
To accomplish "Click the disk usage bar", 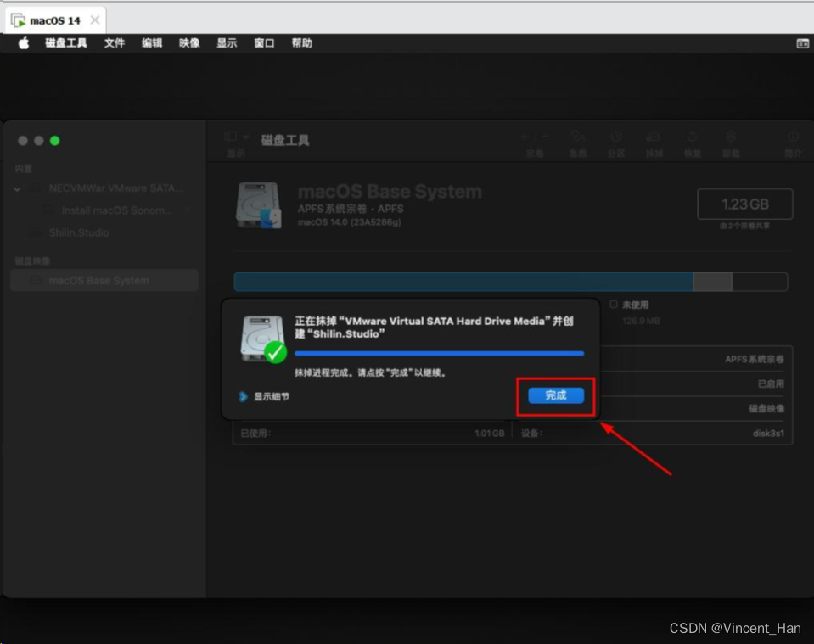I will [x=511, y=282].
